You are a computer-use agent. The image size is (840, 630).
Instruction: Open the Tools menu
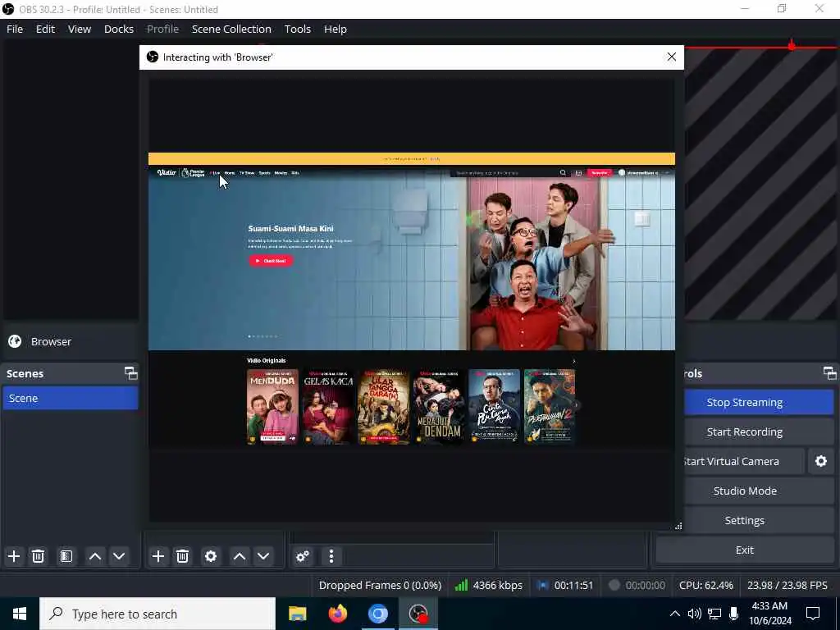pyautogui.click(x=297, y=29)
